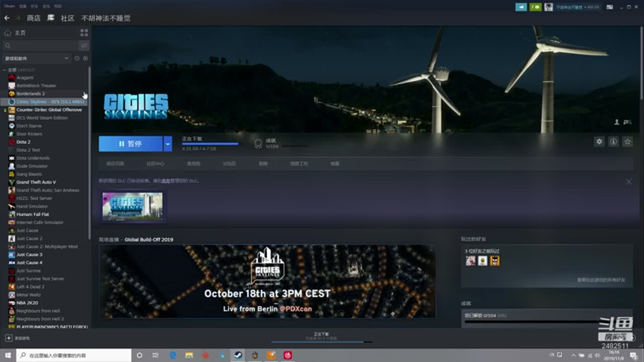Click the library search input field
Screen dimensions: 644x362
(40, 45)
